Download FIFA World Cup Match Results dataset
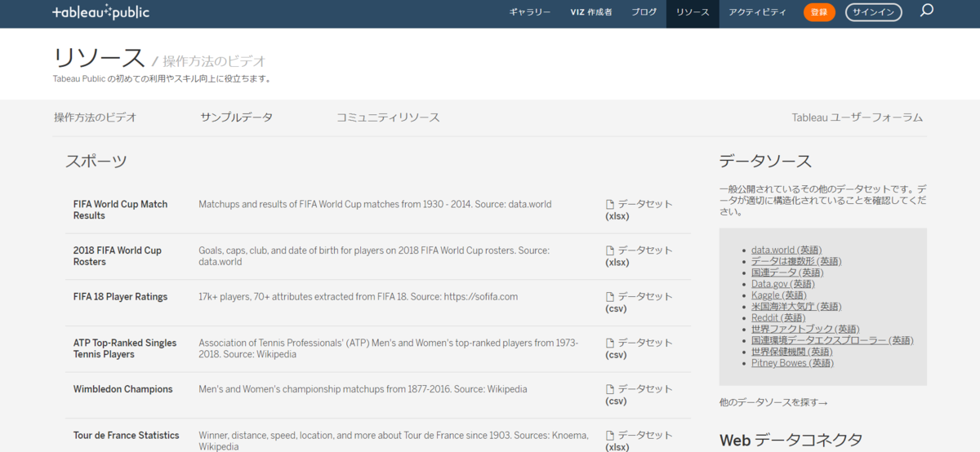This screenshot has width=980, height=452. [x=639, y=210]
